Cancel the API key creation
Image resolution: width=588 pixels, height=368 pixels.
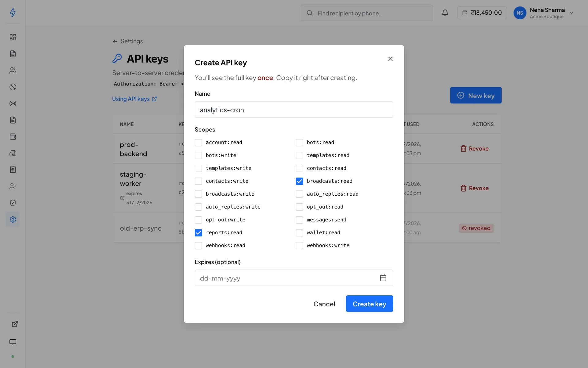324,304
